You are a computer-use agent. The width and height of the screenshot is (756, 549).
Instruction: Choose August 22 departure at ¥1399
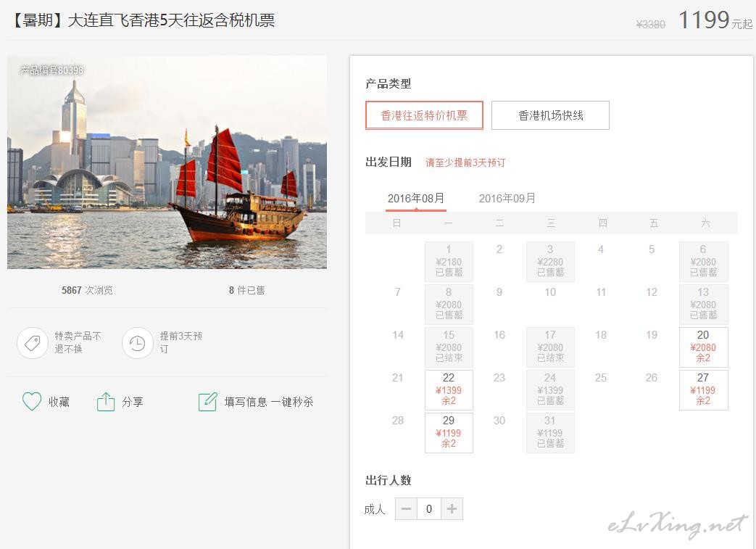[x=449, y=389]
